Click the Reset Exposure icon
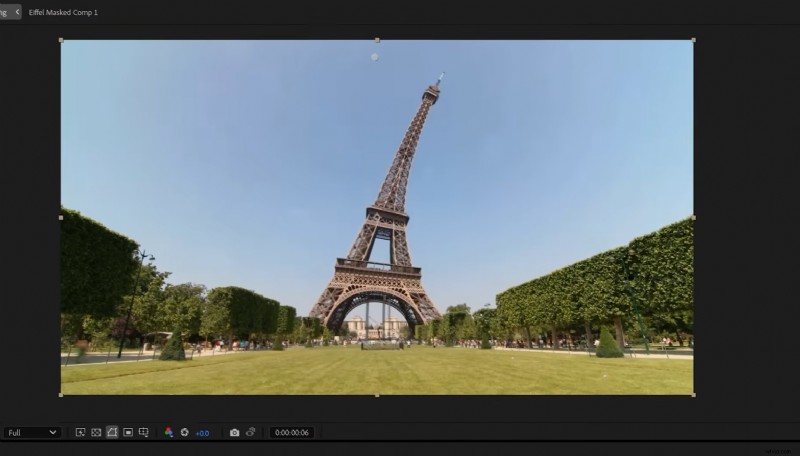This screenshot has width=800, height=456. point(184,433)
